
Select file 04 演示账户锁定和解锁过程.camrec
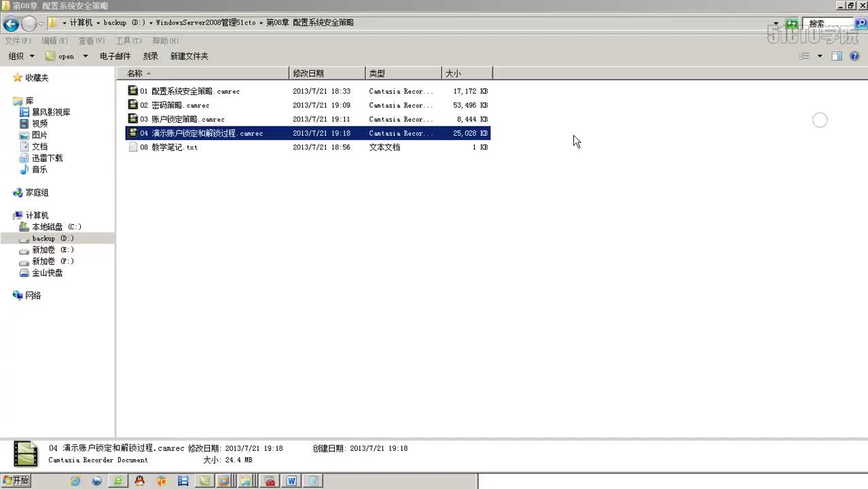click(308, 133)
